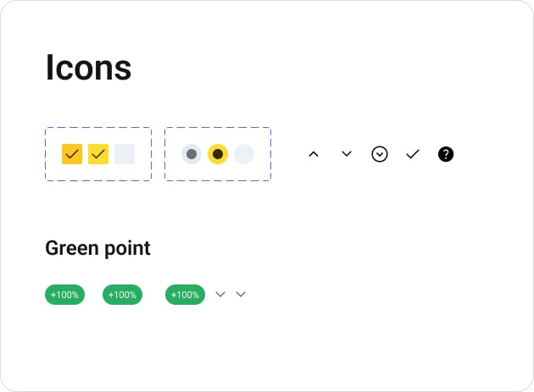This screenshot has width=534, height=392.
Task: Tick the empty light-blue checkbox
Action: click(125, 154)
